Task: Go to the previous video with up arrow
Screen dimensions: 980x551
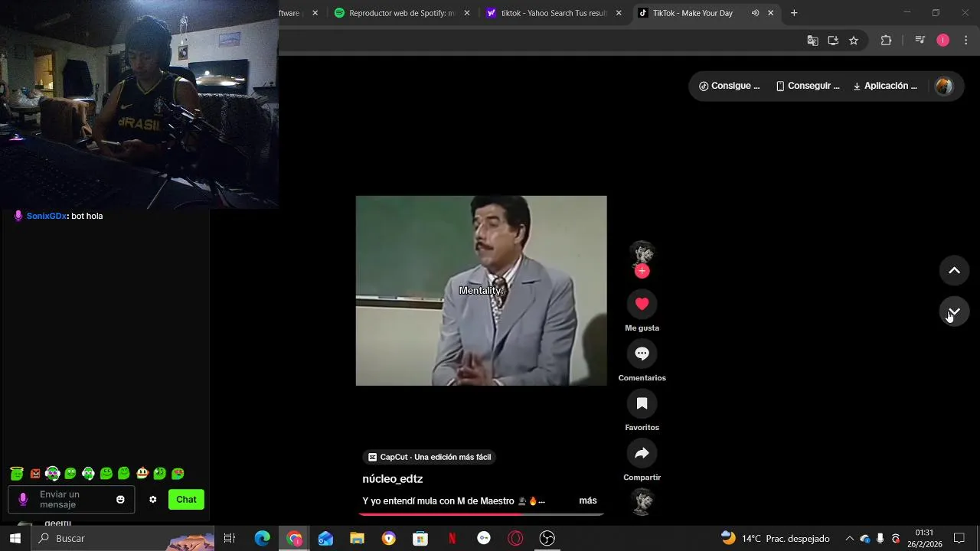Action: click(954, 270)
